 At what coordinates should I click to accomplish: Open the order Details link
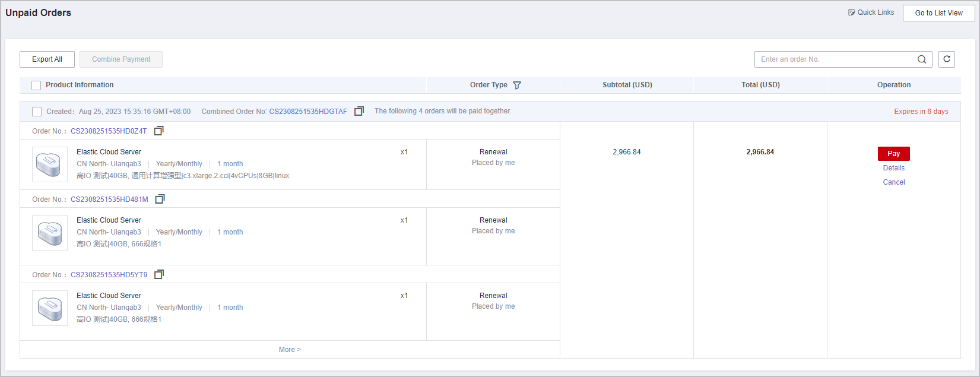[893, 168]
